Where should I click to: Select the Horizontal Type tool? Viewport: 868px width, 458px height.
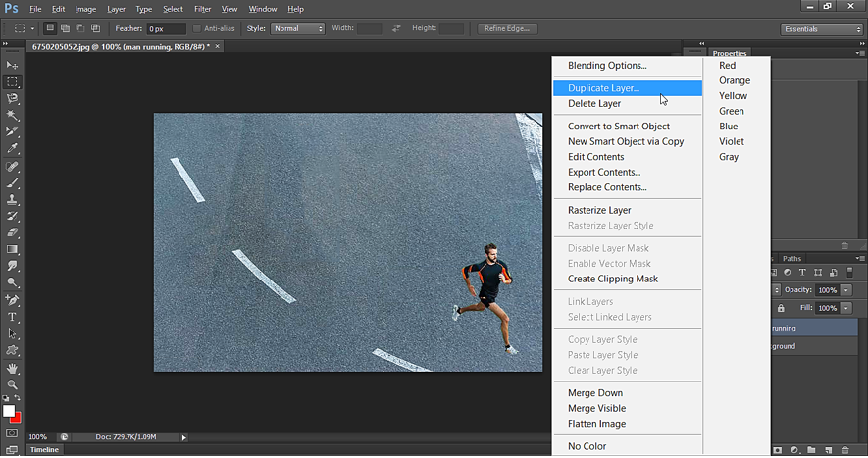tap(13, 317)
